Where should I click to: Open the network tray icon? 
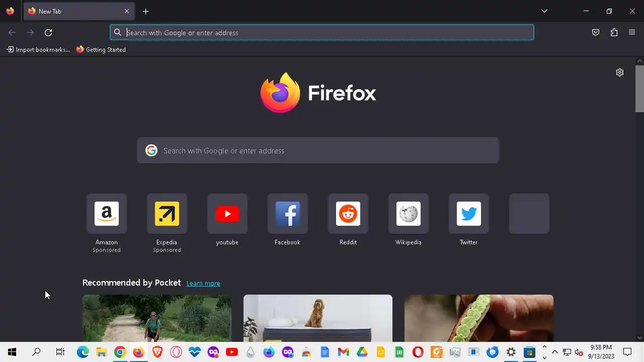567,352
